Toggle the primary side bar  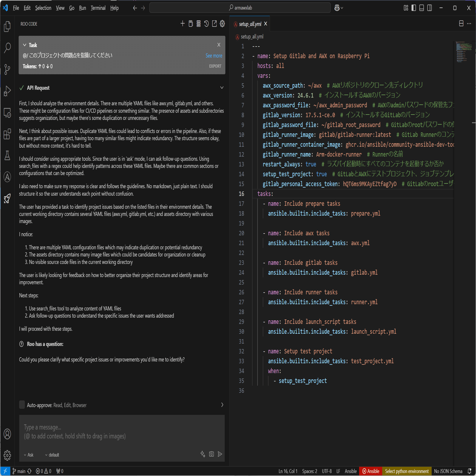tap(414, 8)
